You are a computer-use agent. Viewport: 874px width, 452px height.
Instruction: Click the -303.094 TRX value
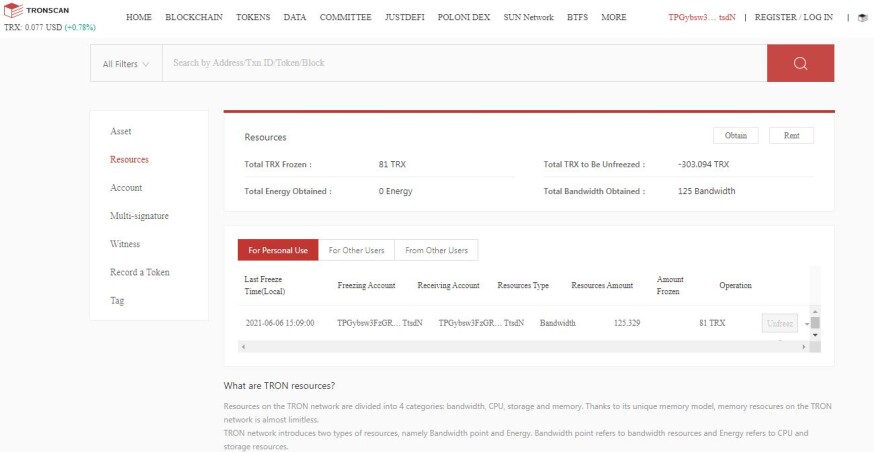[703, 164]
